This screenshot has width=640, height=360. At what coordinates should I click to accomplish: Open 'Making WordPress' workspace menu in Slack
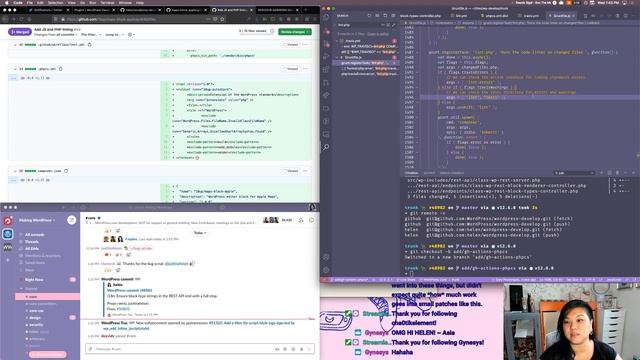click(x=37, y=220)
